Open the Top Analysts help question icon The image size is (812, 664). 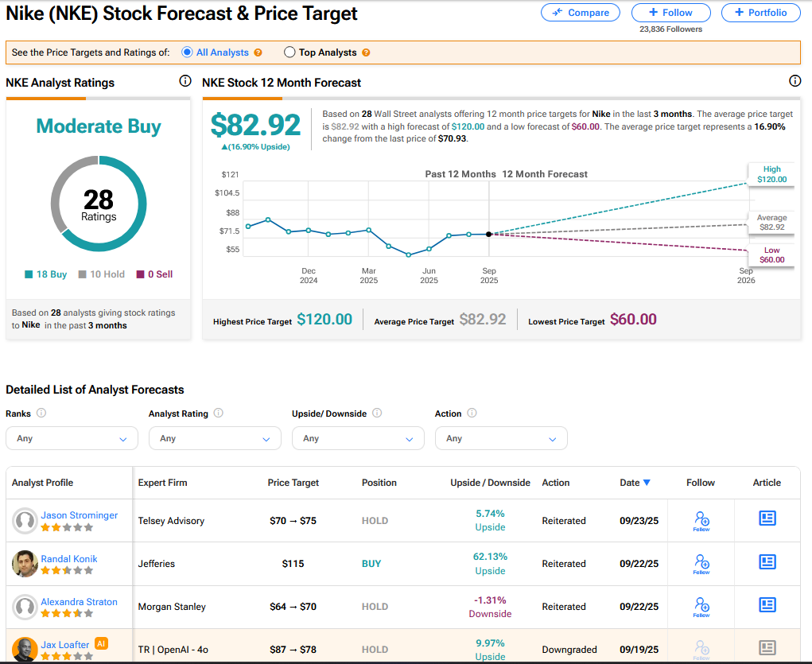366,52
